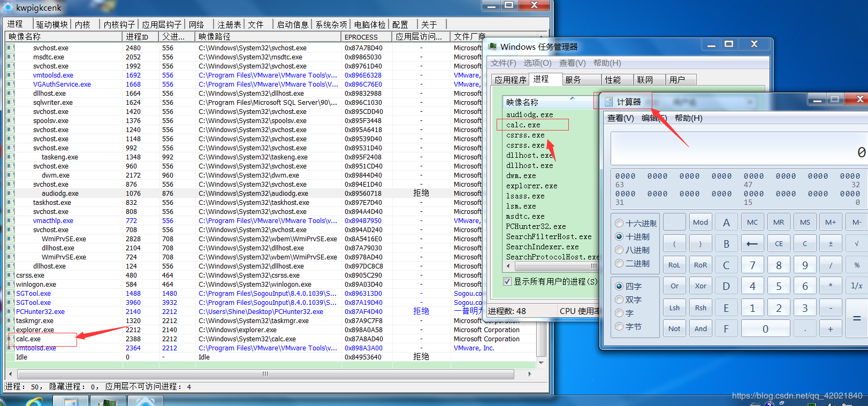The image size is (868, 406).
Task: Sort by the EPROCESS column header
Action: (367, 36)
